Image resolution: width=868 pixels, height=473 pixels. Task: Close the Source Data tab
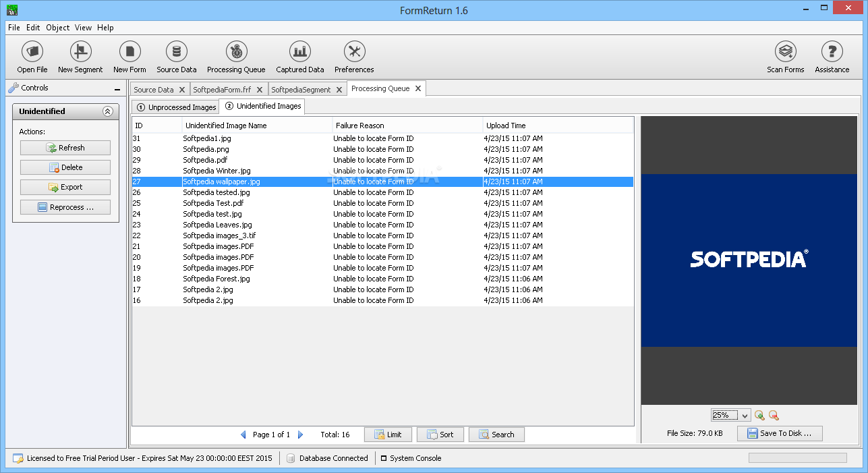coord(181,90)
